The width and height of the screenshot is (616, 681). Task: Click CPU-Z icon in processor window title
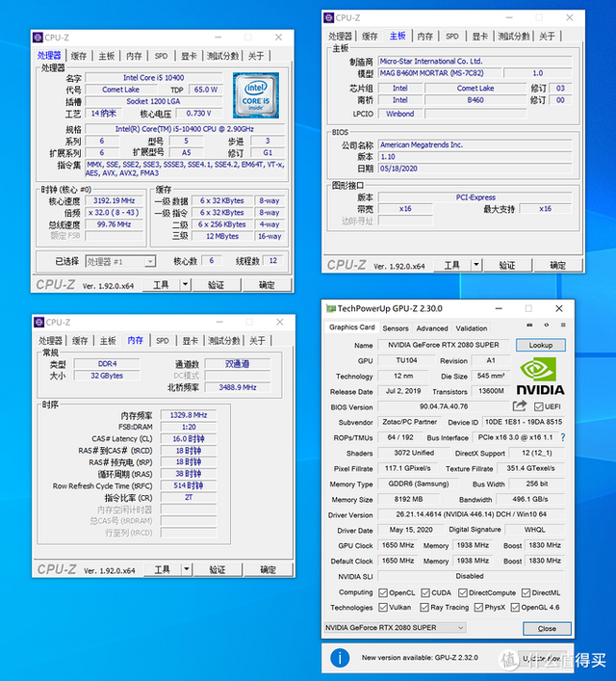pyautogui.click(x=38, y=38)
